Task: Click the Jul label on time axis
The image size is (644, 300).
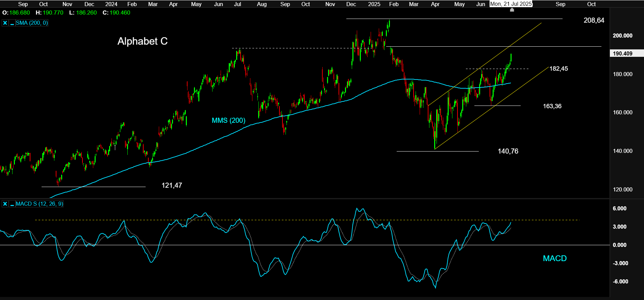Action: pos(238,4)
